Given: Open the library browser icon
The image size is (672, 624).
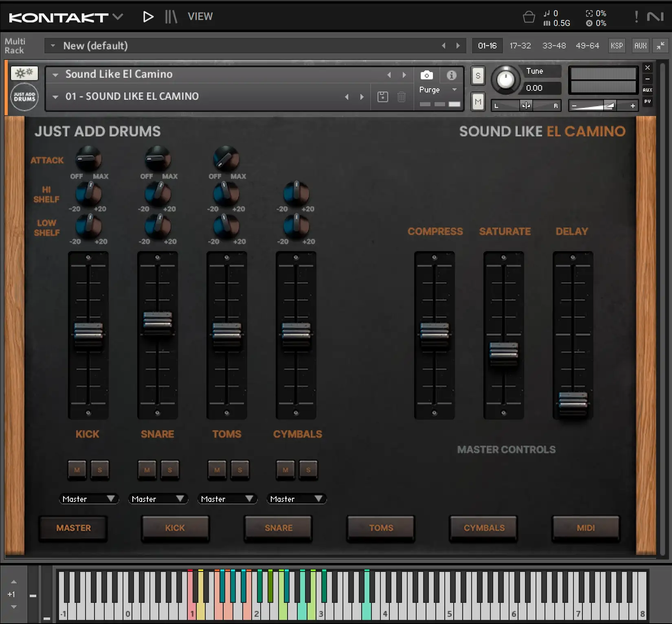Looking at the screenshot, I should coord(171,17).
